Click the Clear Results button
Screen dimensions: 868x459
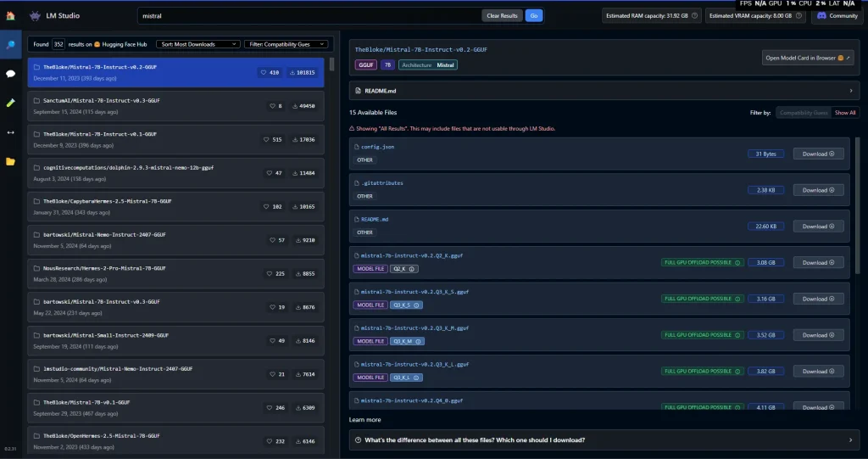tap(503, 15)
